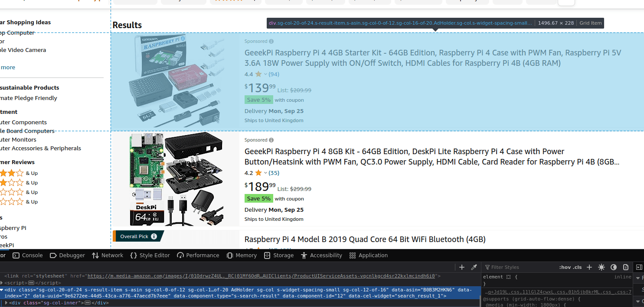Expand the script element node
This screenshot has width=644, height=307.
click(2, 282)
